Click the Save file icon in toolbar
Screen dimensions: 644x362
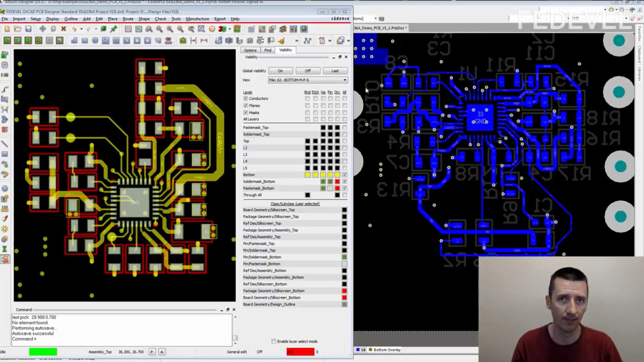pyautogui.click(x=28, y=29)
